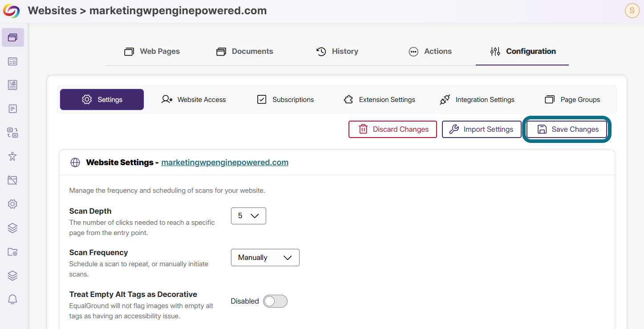
Task: Switch to the Web Pages tab
Action: (x=152, y=52)
